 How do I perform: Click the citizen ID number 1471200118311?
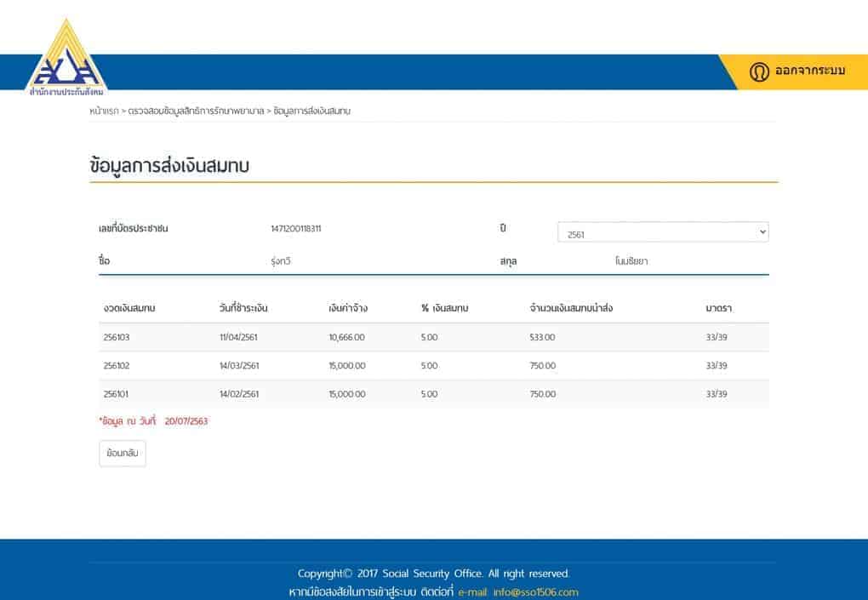[296, 229]
